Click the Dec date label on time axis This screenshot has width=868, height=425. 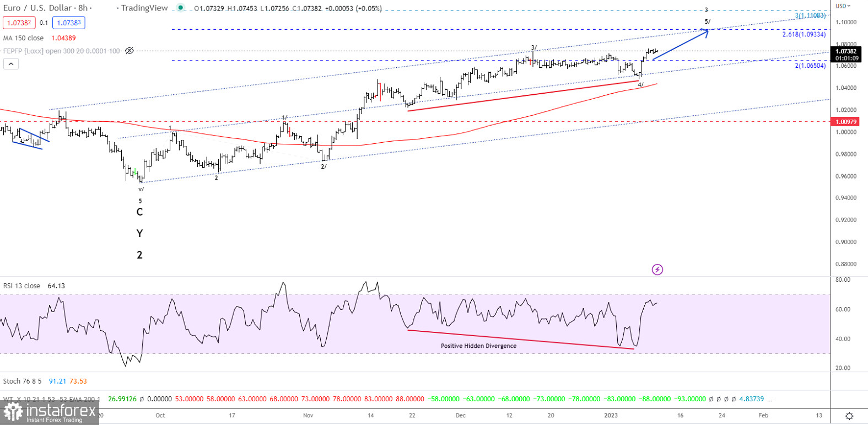461,415
